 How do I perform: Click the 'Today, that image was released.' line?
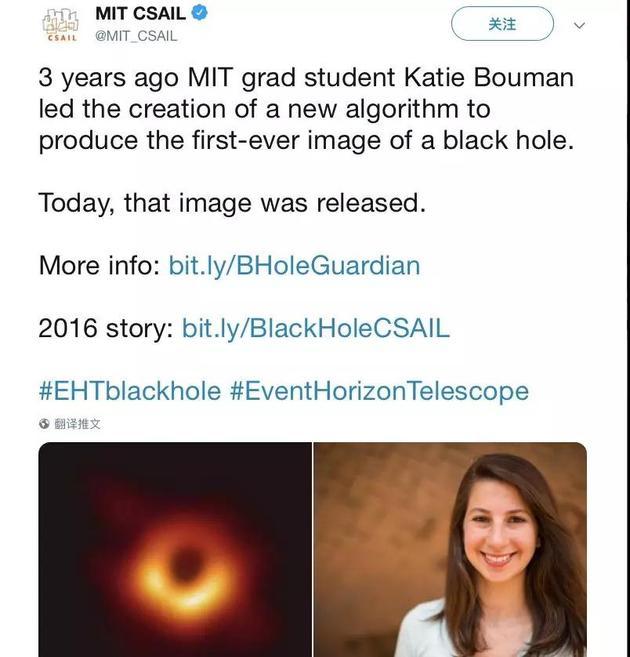coord(232,203)
